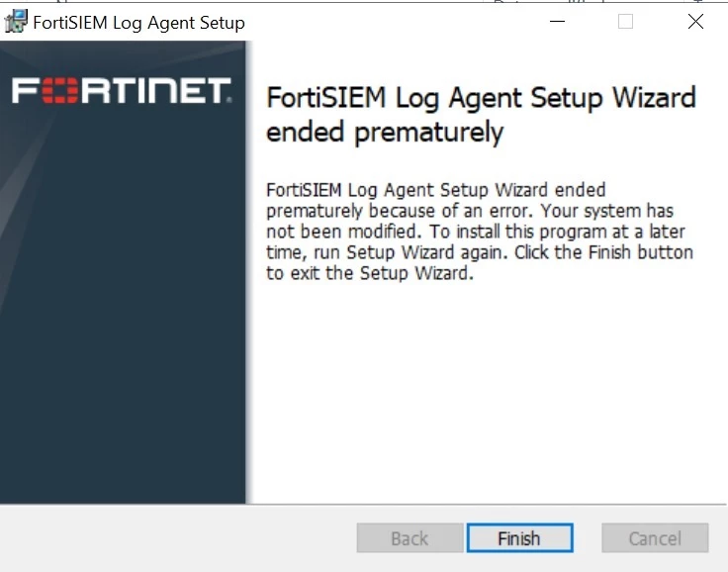Click the disabled Back button
Viewport: 728px width, 572px height.
click(409, 538)
